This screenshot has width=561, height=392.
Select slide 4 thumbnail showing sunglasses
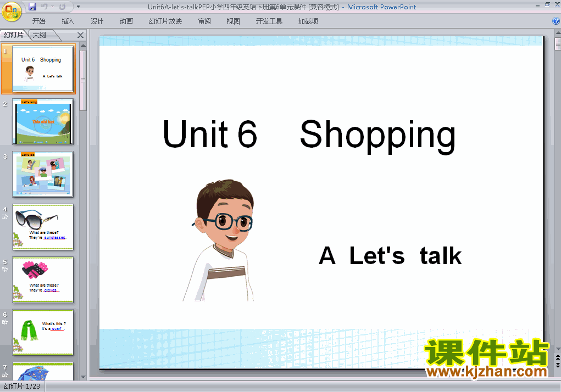[42, 227]
